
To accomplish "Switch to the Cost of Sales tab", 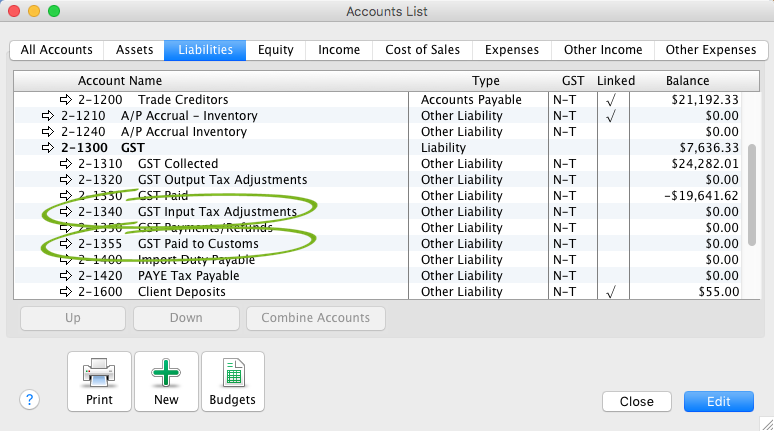I will click(x=423, y=50).
